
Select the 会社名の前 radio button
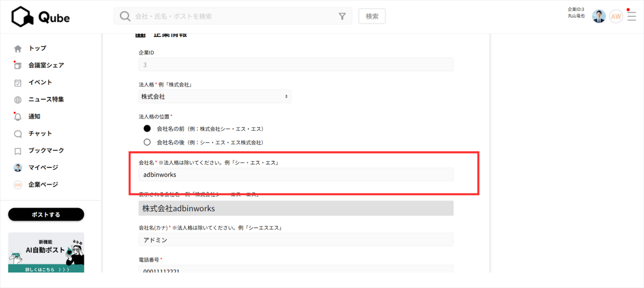[147, 128]
